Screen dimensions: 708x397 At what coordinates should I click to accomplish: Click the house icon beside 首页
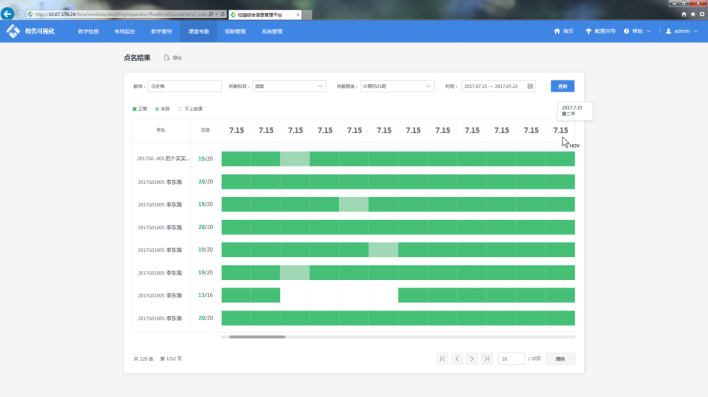pyautogui.click(x=557, y=31)
